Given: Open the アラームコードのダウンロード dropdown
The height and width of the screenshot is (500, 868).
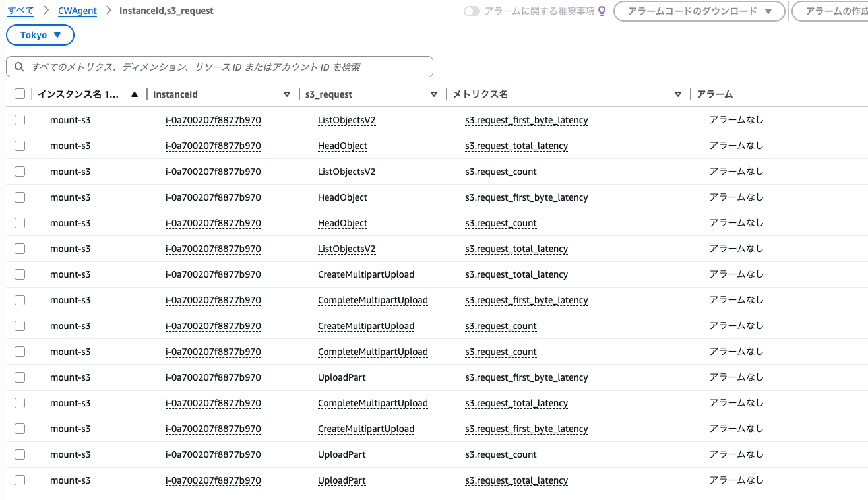Looking at the screenshot, I should click(x=698, y=11).
